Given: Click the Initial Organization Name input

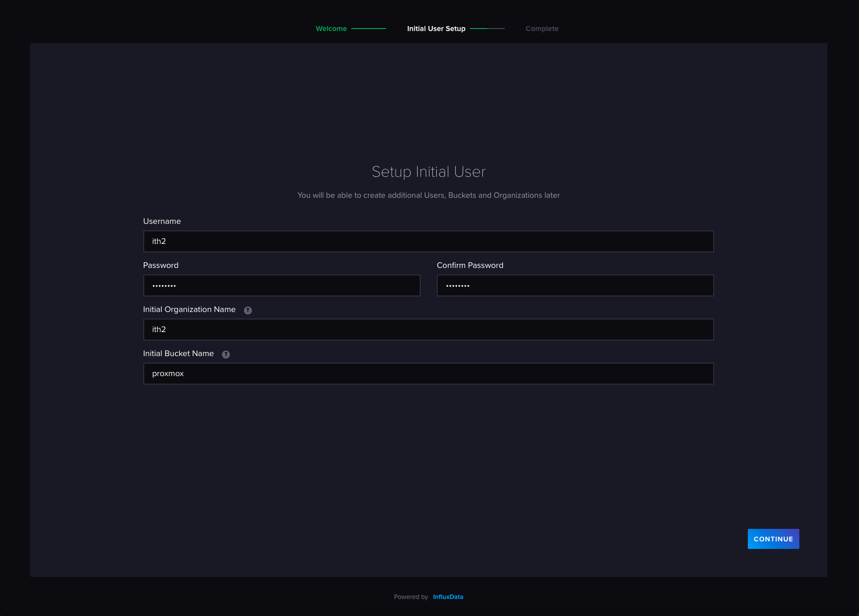Looking at the screenshot, I should (x=428, y=330).
